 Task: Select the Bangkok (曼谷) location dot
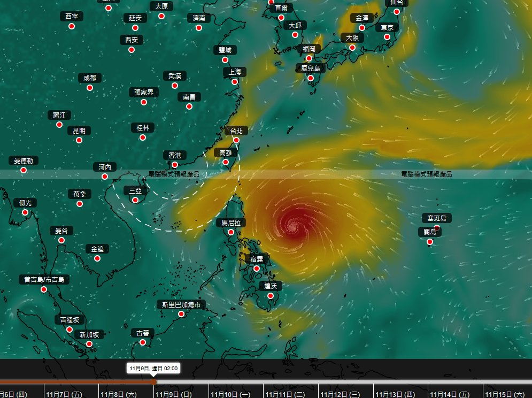point(61,240)
